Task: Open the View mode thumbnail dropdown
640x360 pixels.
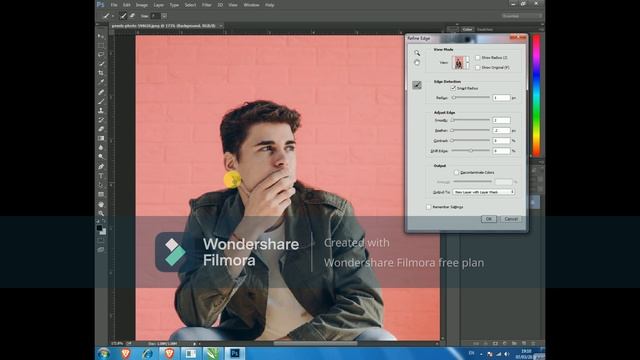Action: (468, 62)
